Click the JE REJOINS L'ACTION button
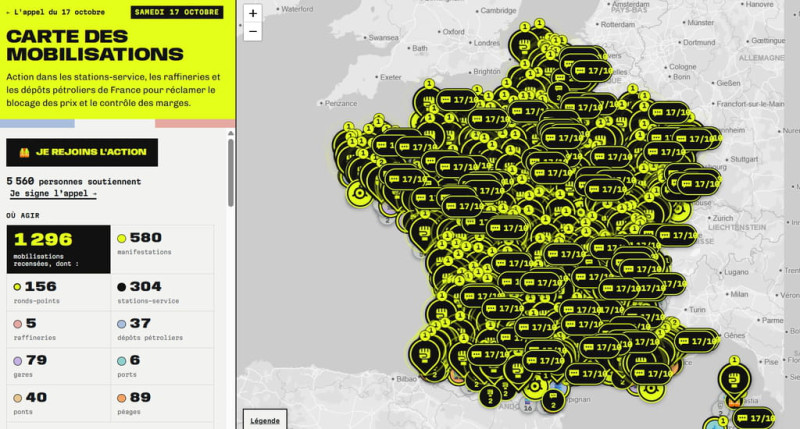Viewport: 800px width, 429px height. pos(82,152)
